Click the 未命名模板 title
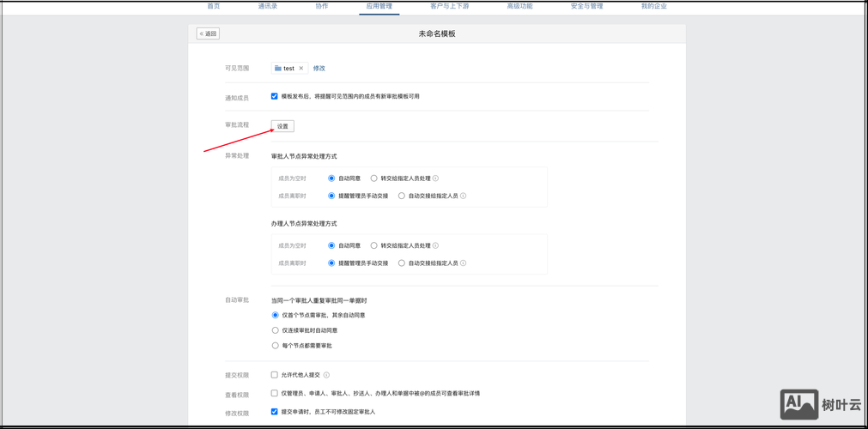Viewport: 868px width, 429px height. coord(437,33)
